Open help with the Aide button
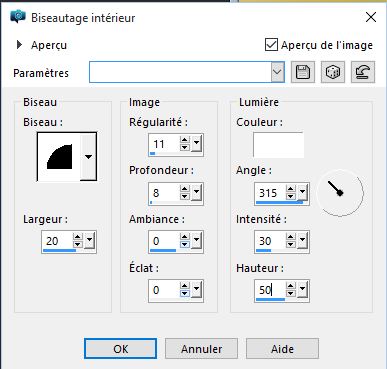Screen dimensions: 387x369 tap(282, 349)
